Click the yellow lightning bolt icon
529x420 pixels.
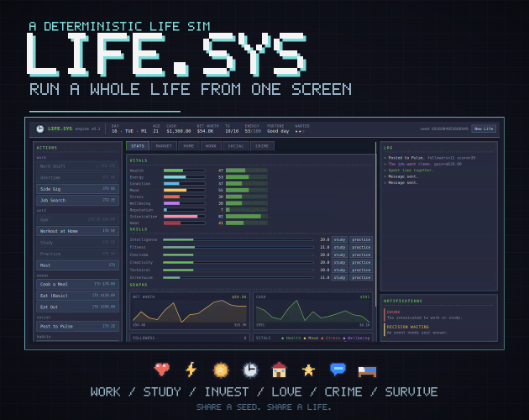tap(191, 370)
